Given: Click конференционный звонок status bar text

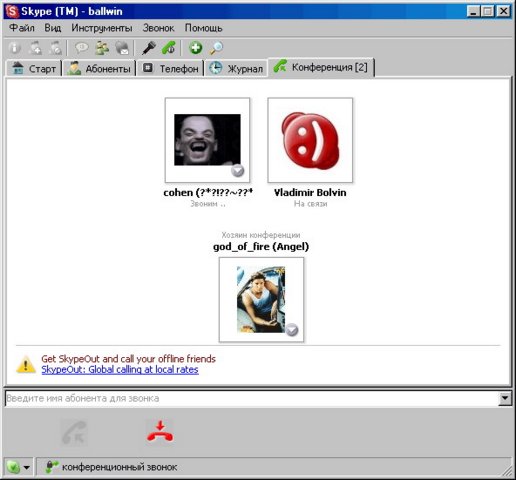Looking at the screenshot, I should coord(120,467).
